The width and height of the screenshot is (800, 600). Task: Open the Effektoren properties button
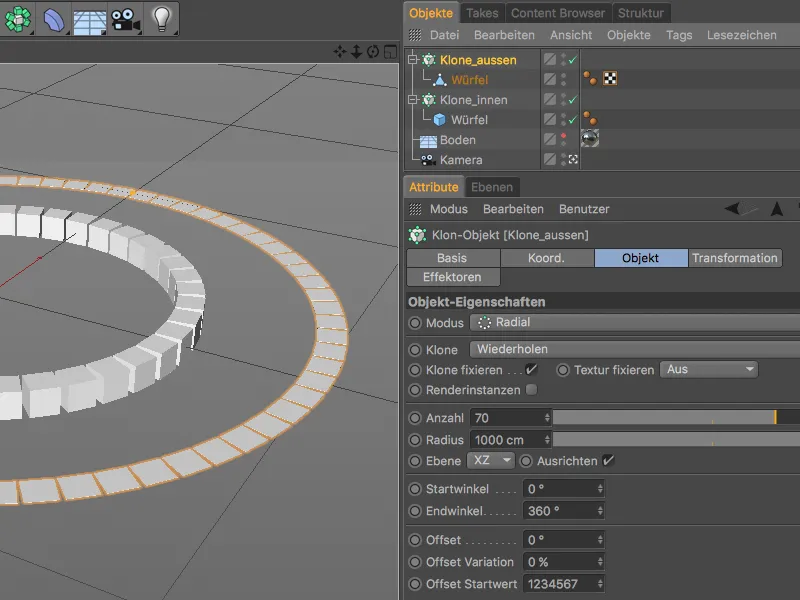point(452,277)
